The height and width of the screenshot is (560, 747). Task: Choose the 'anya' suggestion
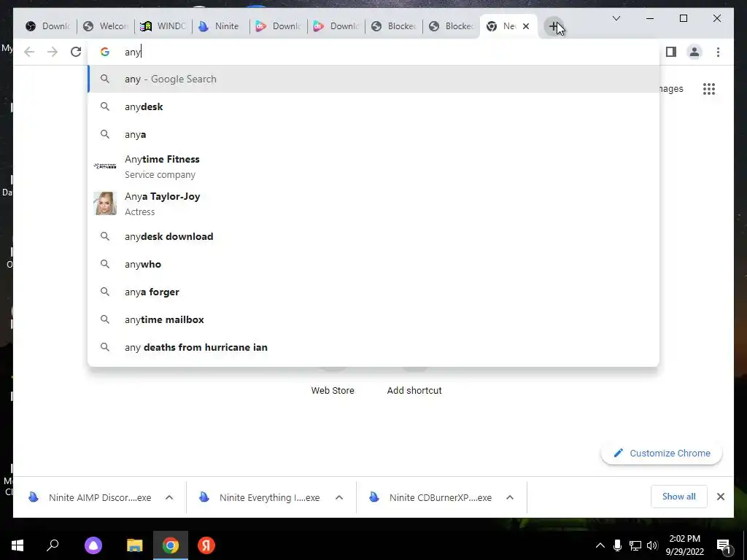[373, 134]
